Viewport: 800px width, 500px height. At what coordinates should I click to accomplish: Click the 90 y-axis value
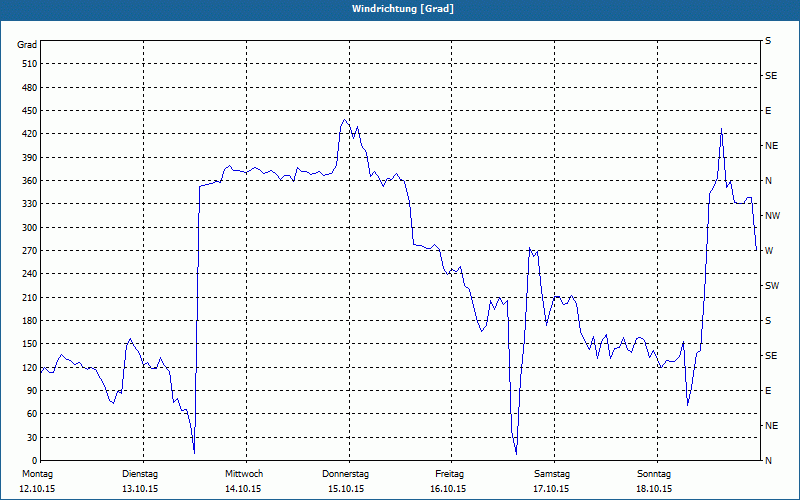(x=31, y=391)
